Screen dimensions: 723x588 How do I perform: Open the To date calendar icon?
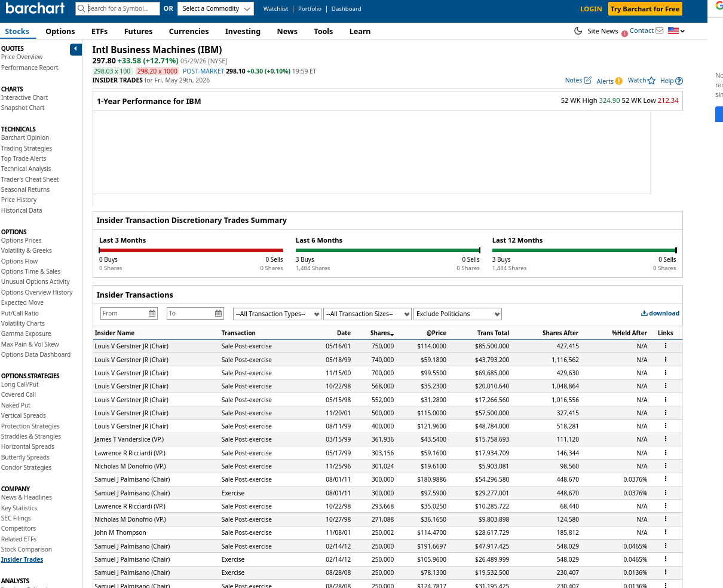coord(219,313)
